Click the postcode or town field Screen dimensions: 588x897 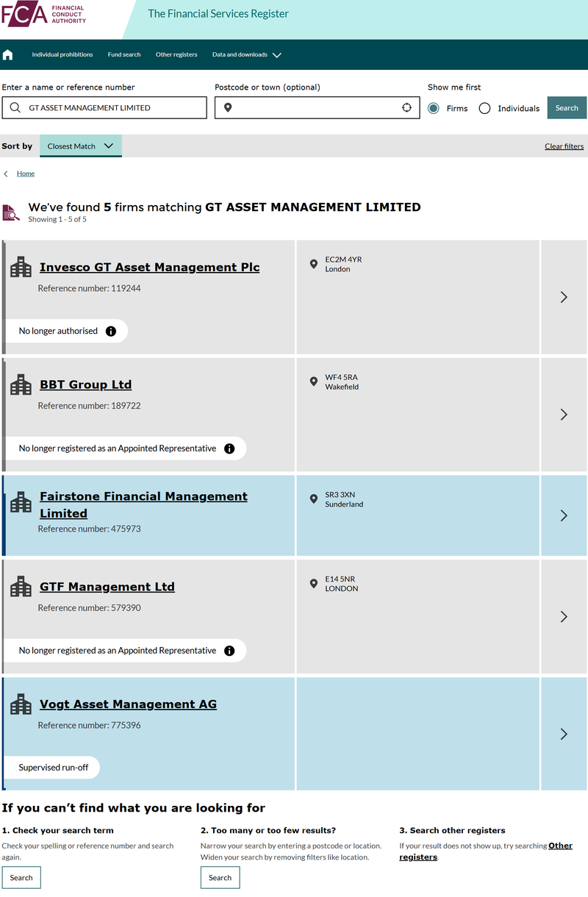[318, 108]
